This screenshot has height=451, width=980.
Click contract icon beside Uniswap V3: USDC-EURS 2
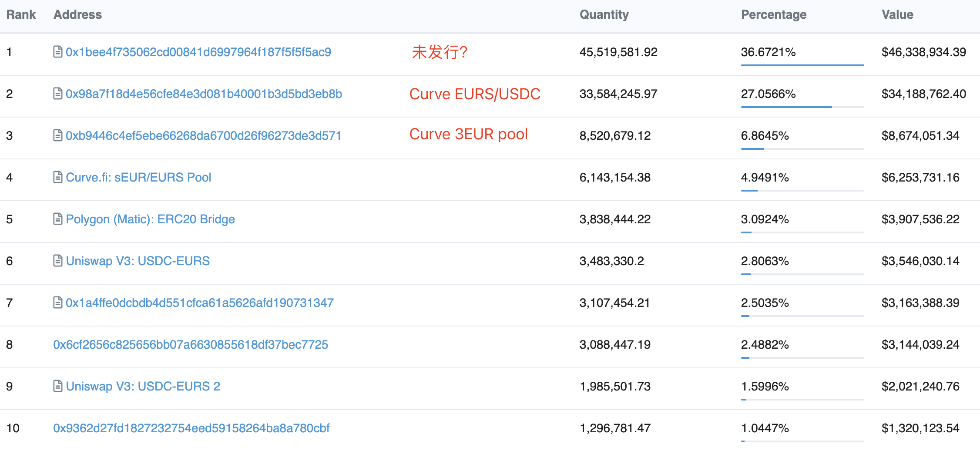(57, 386)
